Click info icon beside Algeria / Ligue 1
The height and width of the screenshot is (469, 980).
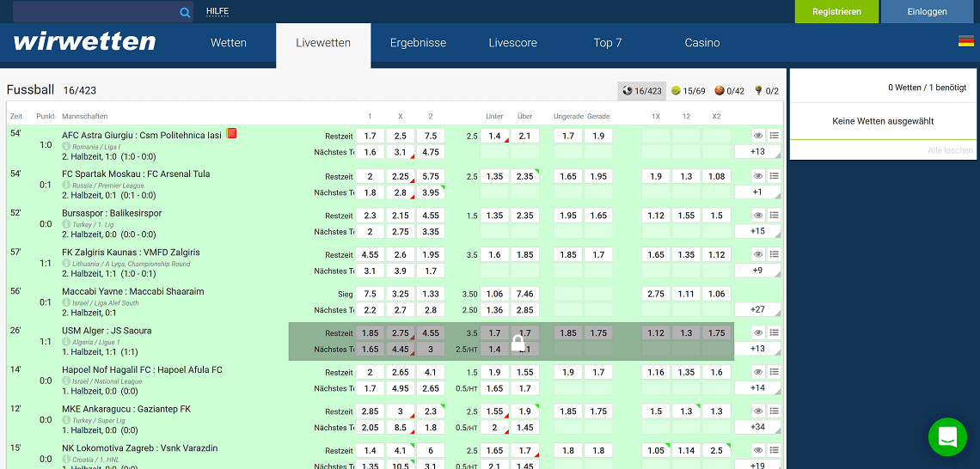66,342
